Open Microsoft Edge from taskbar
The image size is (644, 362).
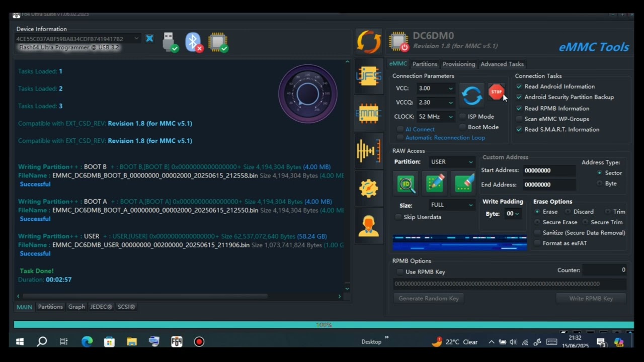[87, 342]
